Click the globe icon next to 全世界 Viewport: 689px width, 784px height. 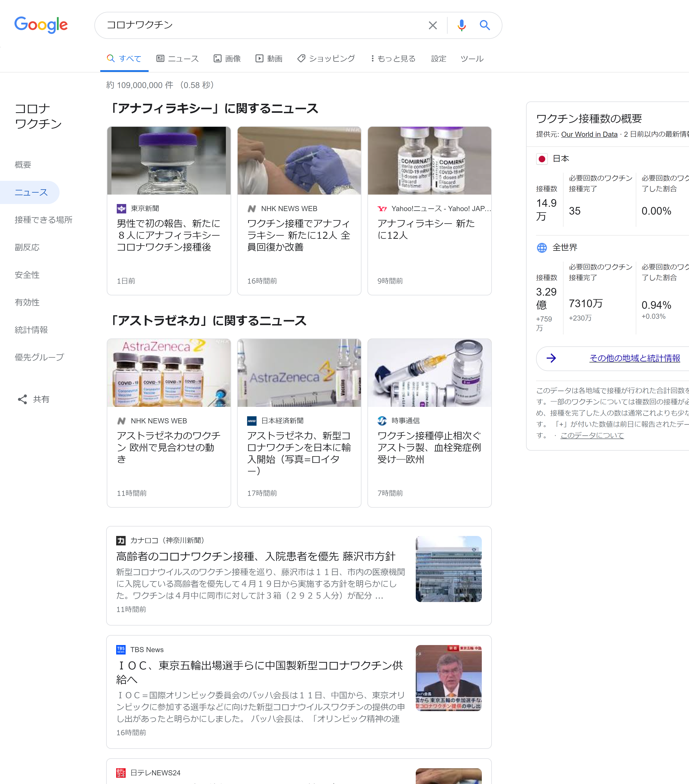tap(542, 248)
